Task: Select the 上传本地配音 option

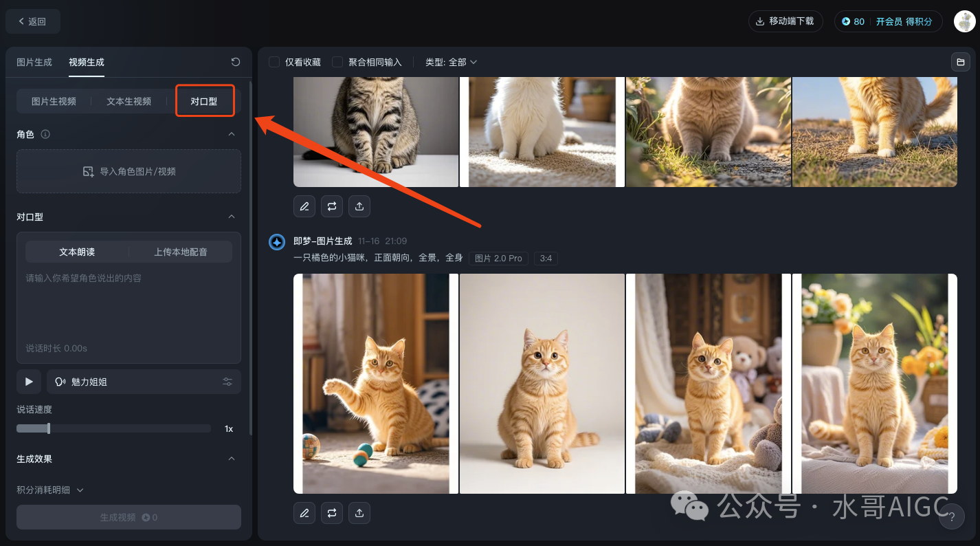Action: [180, 252]
